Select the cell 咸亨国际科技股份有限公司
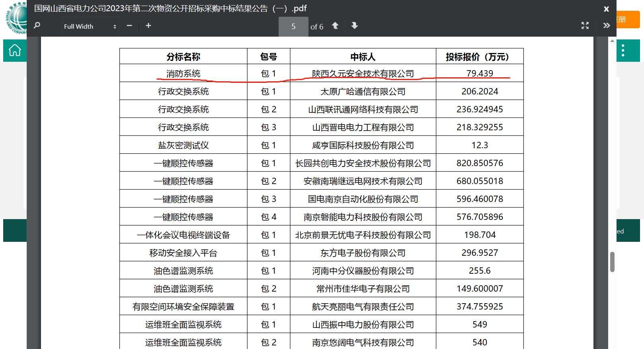 363,145
